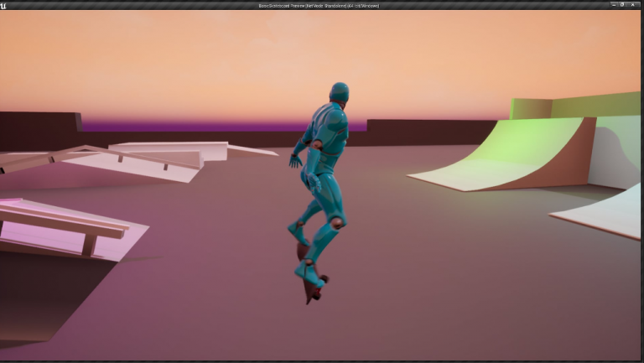Image resolution: width=644 pixels, height=363 pixels.
Task: Click the window title text in title bar
Action: click(x=319, y=6)
